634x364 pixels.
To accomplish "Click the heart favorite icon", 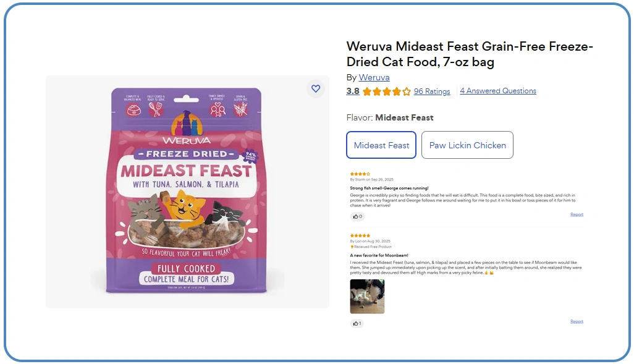I will (316, 89).
